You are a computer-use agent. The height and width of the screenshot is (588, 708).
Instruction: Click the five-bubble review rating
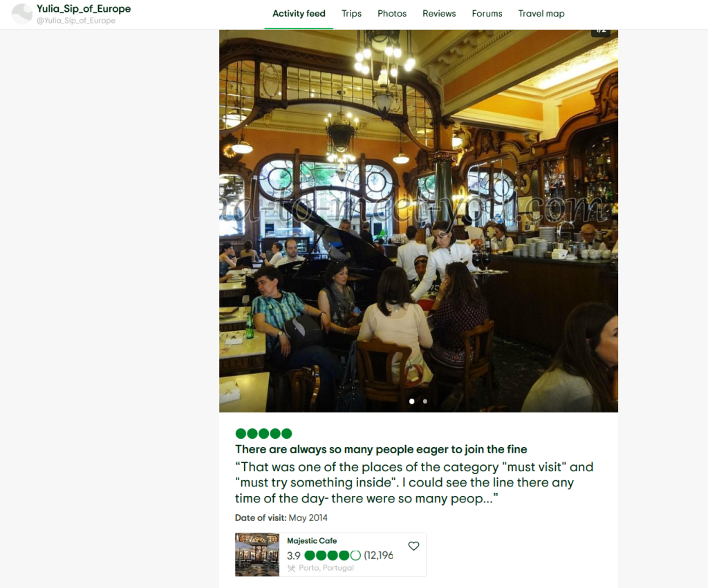pos(263,434)
